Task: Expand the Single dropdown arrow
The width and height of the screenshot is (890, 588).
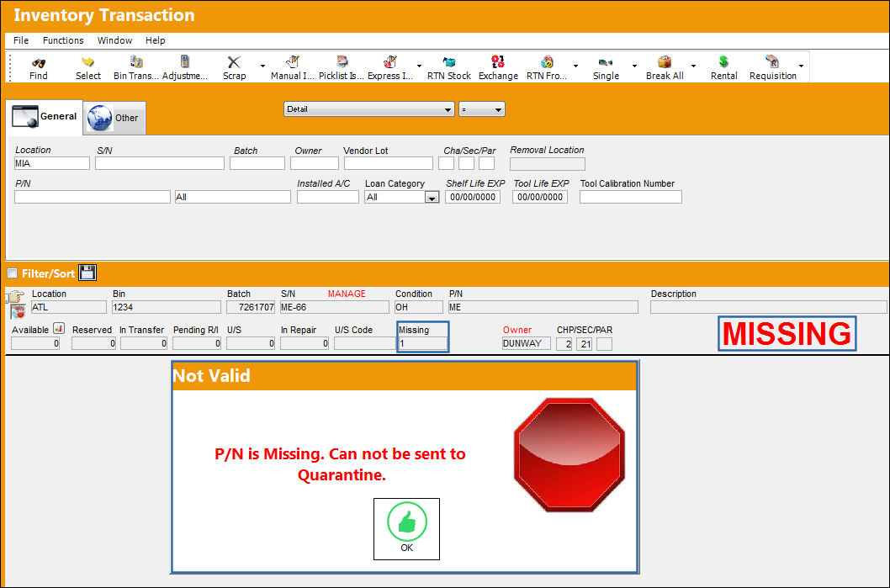Action: (x=634, y=66)
